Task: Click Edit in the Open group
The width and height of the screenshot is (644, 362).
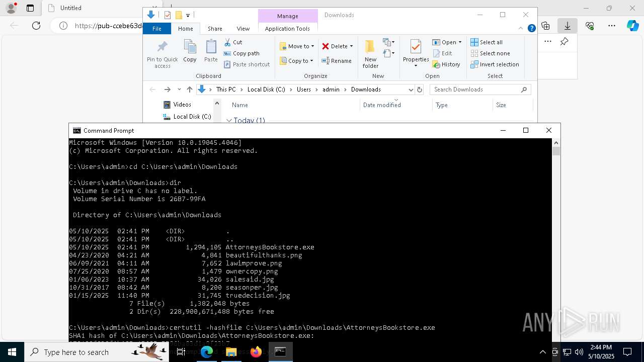Action: point(442,53)
